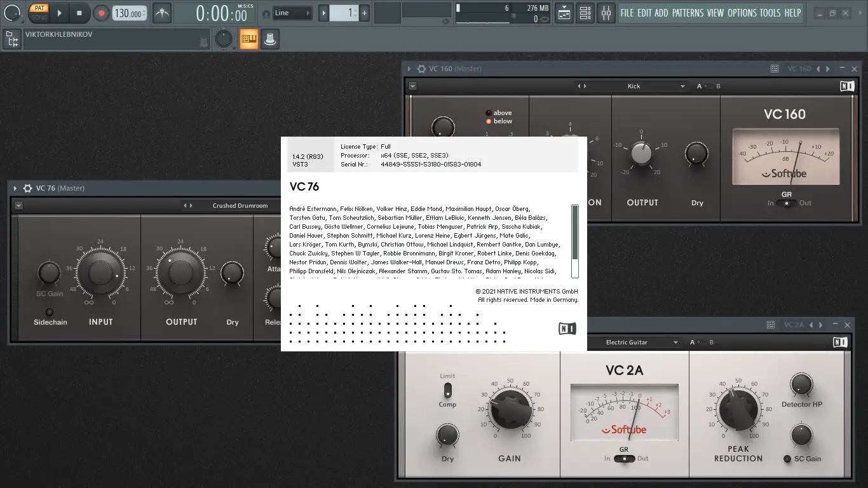This screenshot has width=868, height=488.
Task: Click the VIKTORKHLEBNIKOV hint bar
Action: [x=116, y=39]
